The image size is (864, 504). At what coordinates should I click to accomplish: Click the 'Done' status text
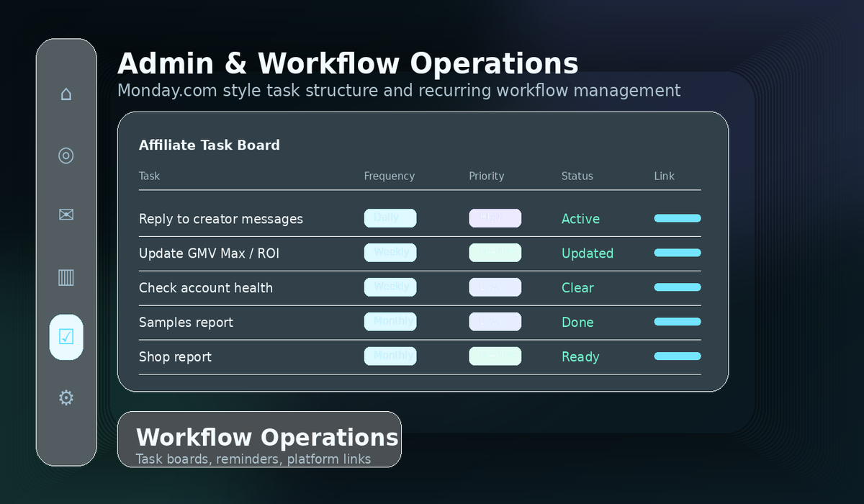(x=577, y=323)
